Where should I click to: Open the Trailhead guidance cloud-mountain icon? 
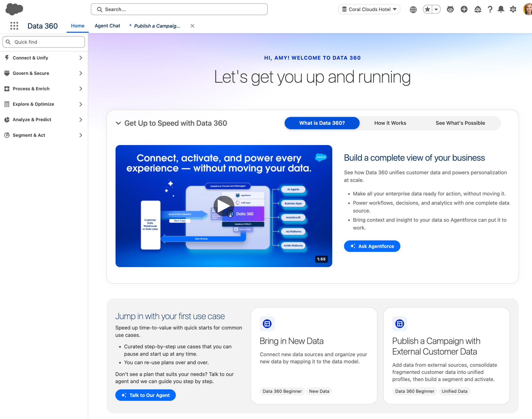click(478, 9)
